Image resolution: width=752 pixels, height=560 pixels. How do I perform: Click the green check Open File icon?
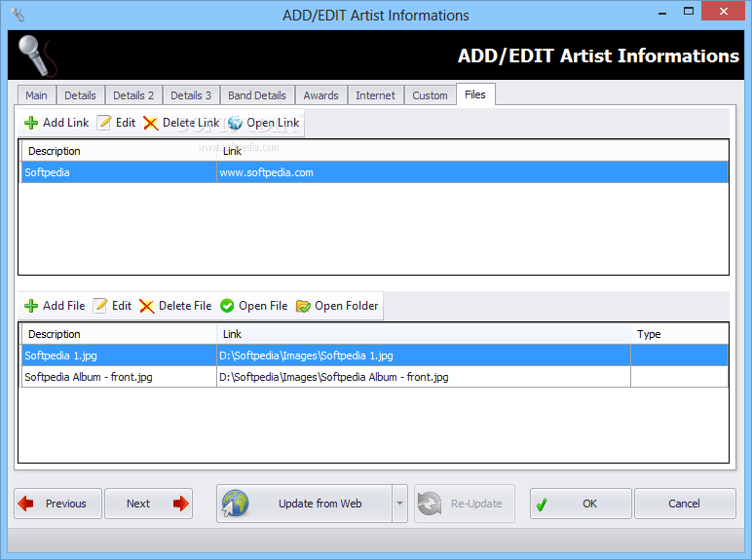(x=227, y=306)
